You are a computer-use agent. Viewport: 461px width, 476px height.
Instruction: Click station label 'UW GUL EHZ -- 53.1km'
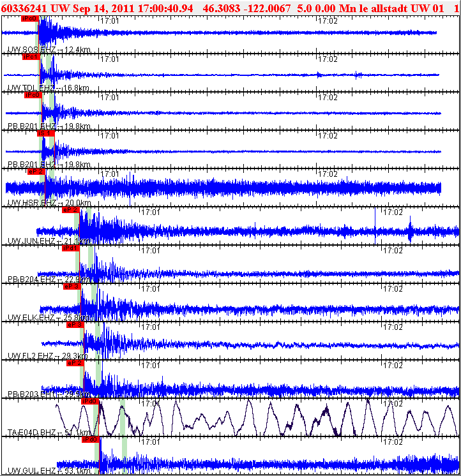[x=49, y=470]
